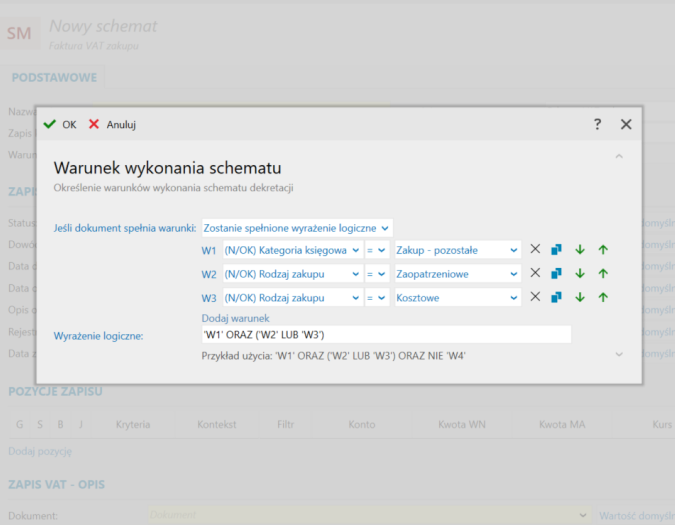Confirm the dialog with OK
Image resolution: width=675 pixels, height=525 pixels.
click(x=60, y=125)
